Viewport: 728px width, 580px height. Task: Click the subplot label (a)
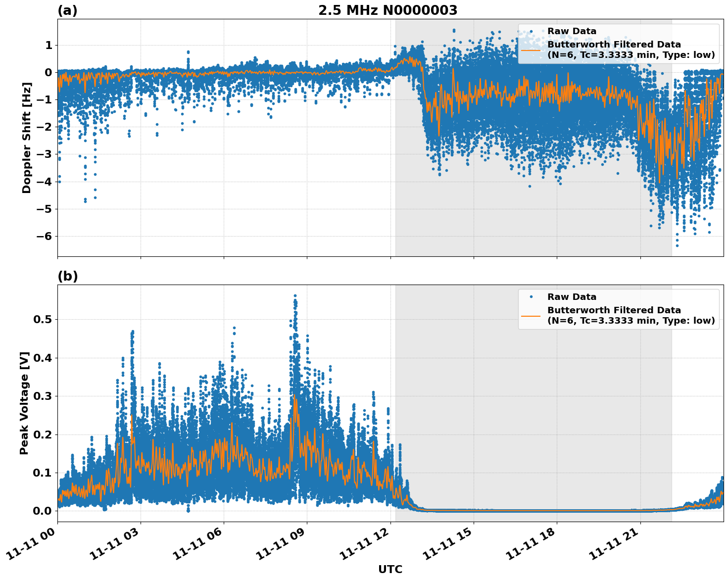click(67, 9)
